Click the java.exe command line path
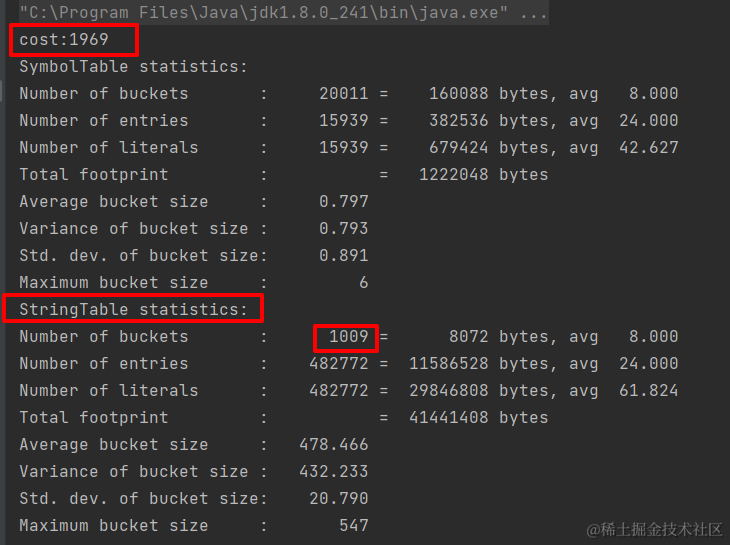 [283, 12]
